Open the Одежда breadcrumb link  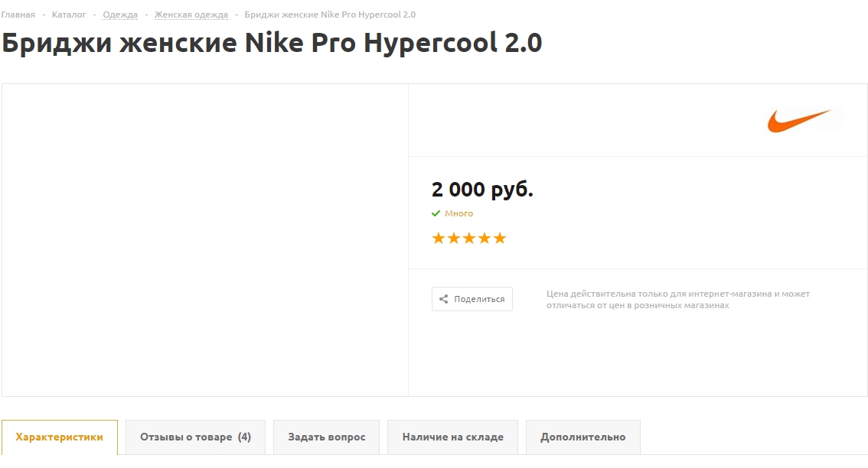(x=120, y=15)
